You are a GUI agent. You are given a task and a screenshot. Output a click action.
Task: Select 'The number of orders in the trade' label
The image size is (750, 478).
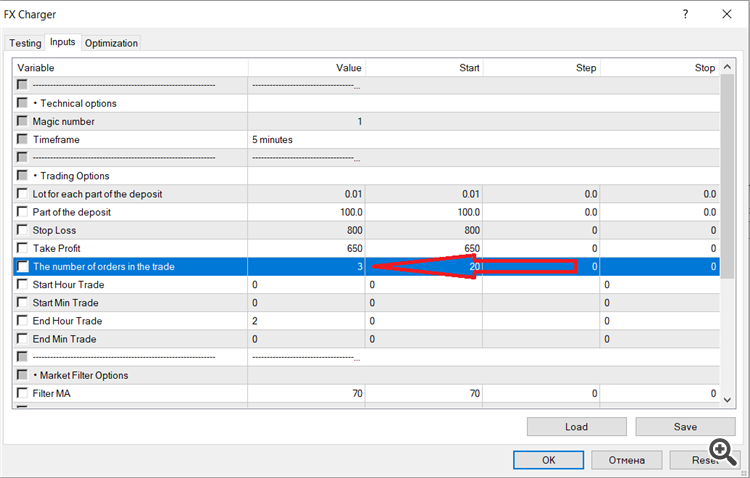[104, 267]
